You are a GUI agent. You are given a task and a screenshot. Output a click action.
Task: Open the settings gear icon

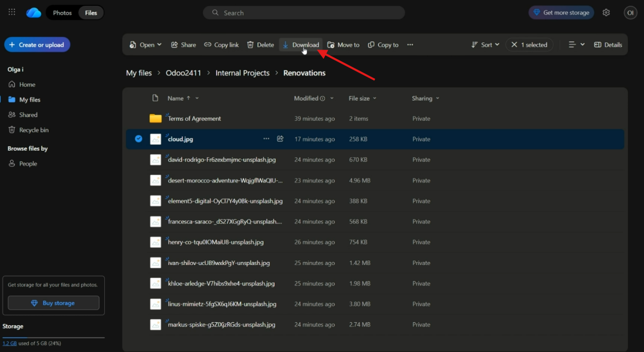(606, 13)
